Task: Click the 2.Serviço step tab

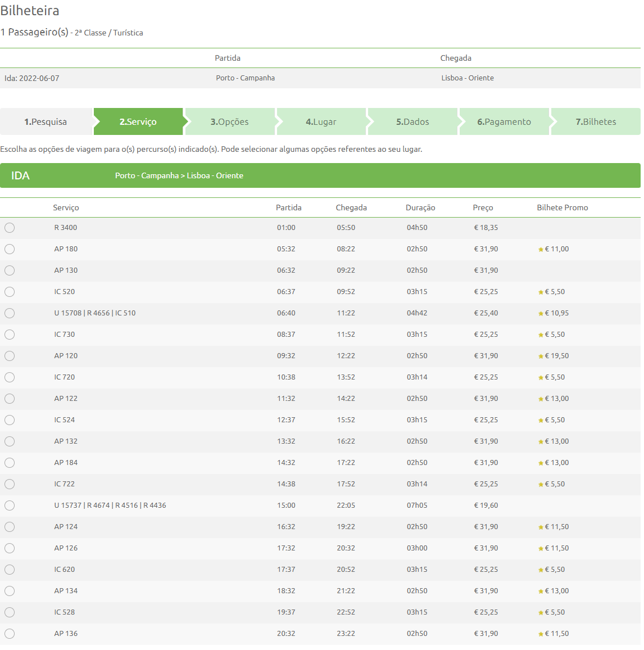Action: 138,121
